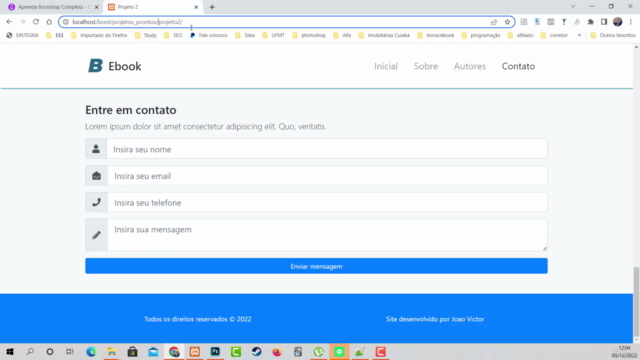This screenshot has width=640, height=360.
Task: Open the Outros favoritos bookmarks folder
Action: coord(613,35)
